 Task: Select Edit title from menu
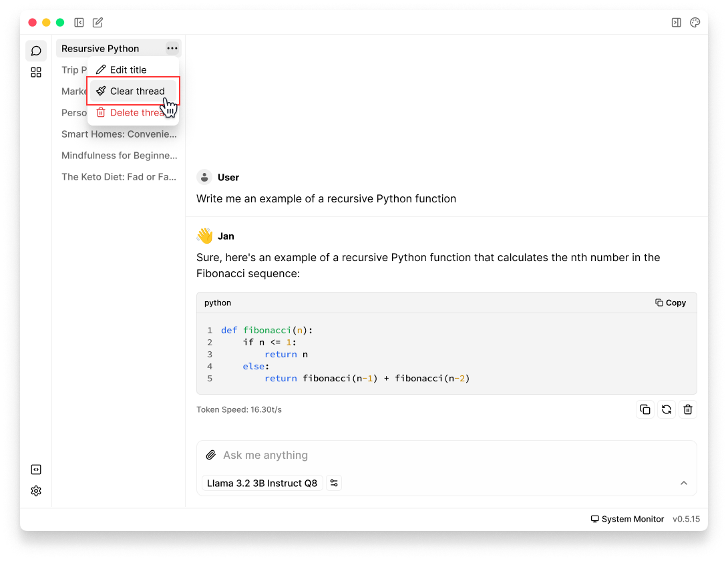point(133,69)
